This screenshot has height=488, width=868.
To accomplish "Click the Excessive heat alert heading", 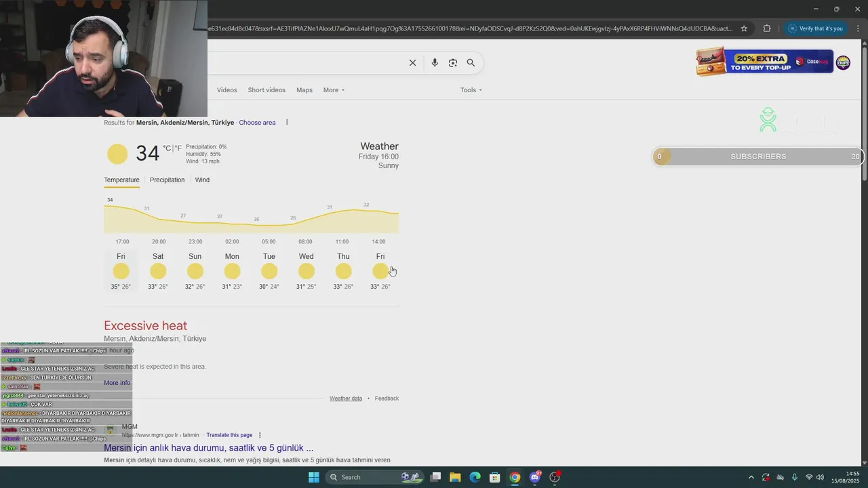I will [145, 326].
